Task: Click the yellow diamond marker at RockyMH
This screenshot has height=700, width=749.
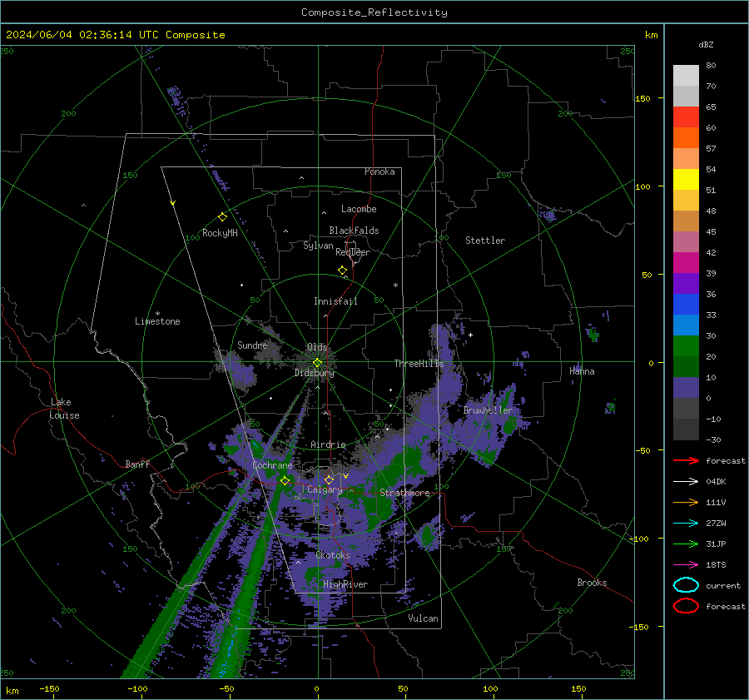Action: [x=222, y=217]
